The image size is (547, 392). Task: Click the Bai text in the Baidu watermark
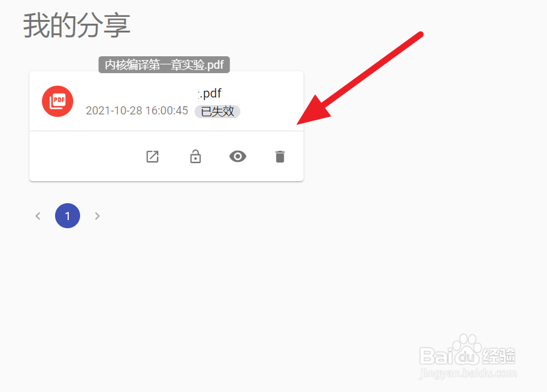(436, 356)
